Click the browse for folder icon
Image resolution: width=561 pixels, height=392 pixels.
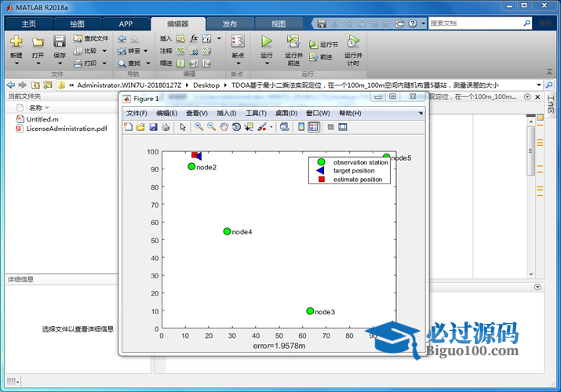[47, 85]
